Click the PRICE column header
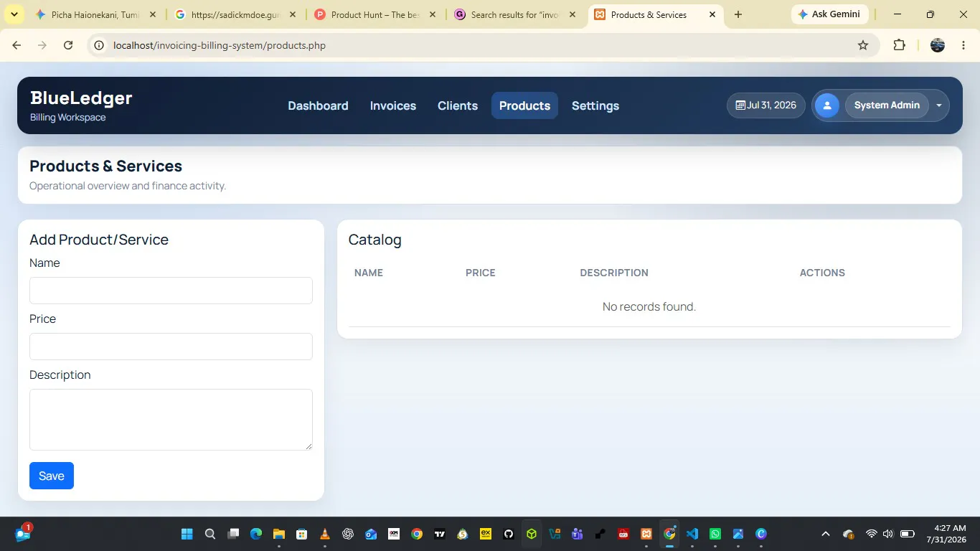This screenshot has height=551, width=980. pos(481,273)
